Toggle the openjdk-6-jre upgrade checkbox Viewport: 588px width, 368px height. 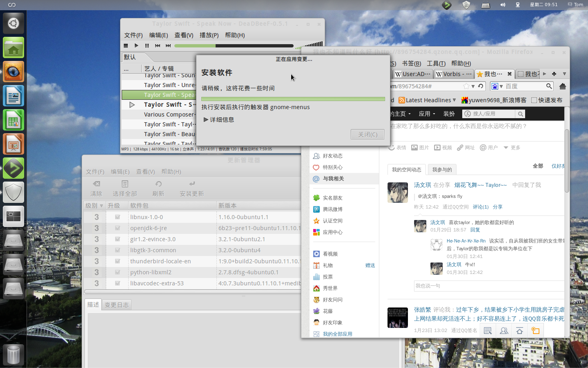[x=117, y=228]
